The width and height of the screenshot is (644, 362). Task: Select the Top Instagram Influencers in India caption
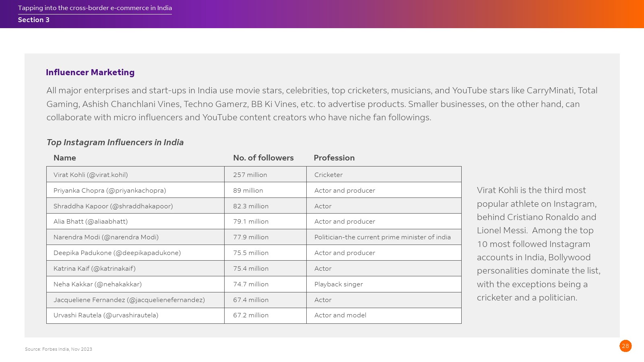115,142
